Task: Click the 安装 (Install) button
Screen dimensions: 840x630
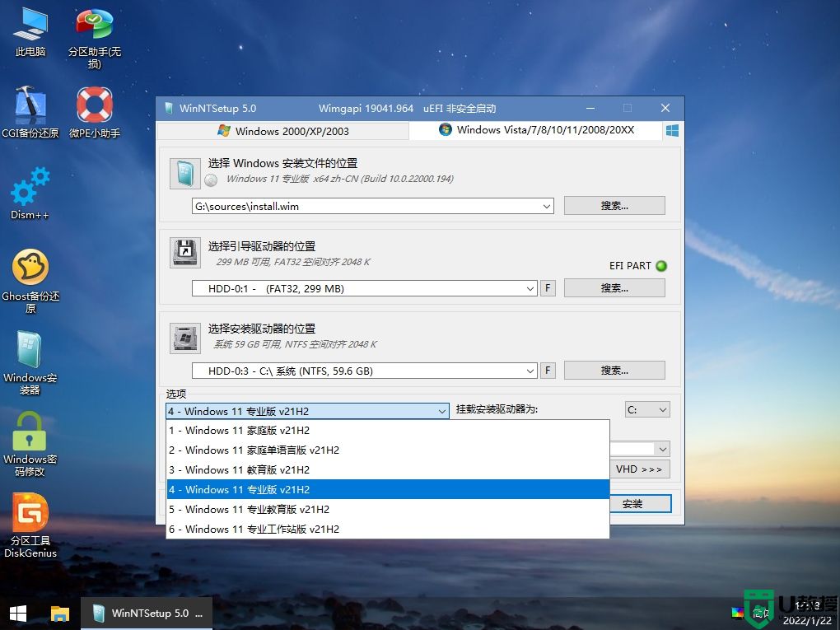Action: point(641,503)
